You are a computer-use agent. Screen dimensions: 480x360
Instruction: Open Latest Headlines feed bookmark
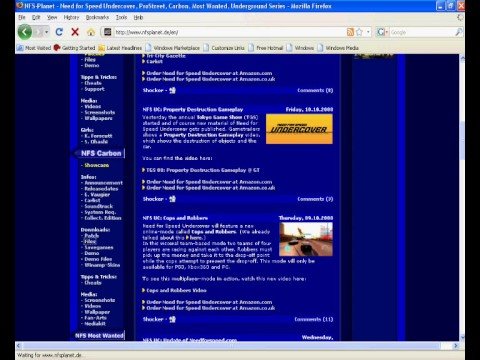(x=120, y=48)
